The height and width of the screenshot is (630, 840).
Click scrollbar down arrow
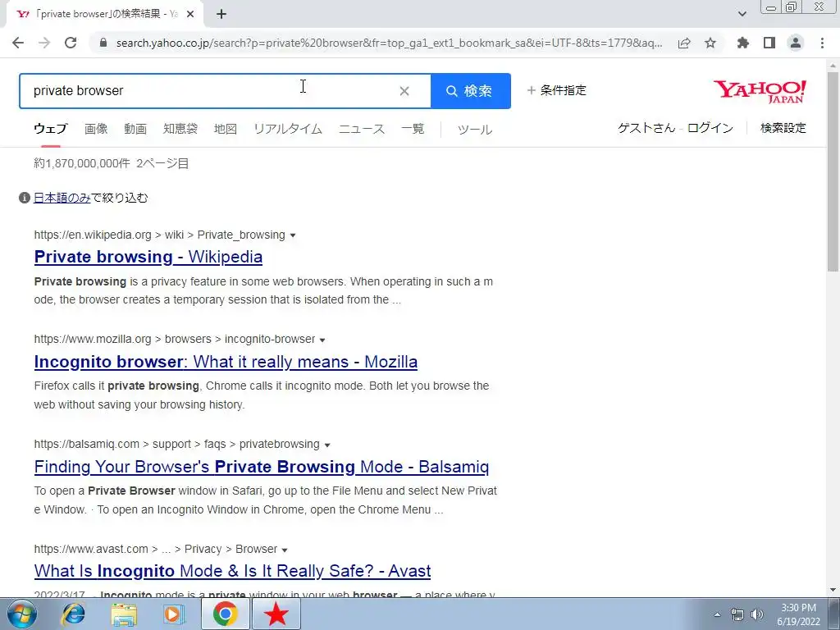click(x=833, y=591)
